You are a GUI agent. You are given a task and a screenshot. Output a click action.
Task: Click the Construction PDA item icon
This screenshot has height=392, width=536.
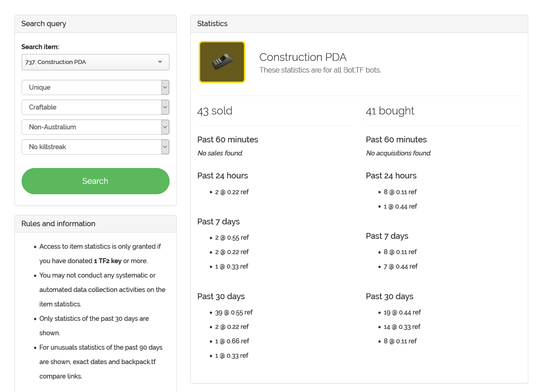[222, 62]
